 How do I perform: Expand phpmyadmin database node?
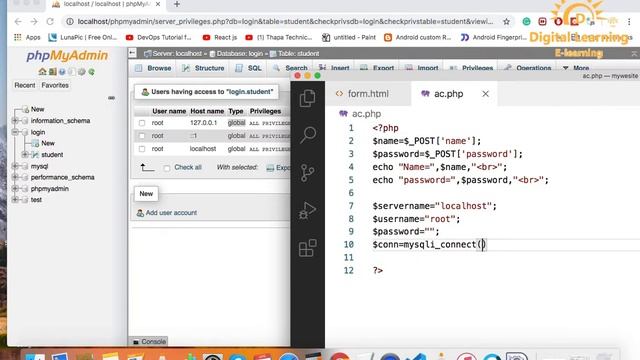click(x=15, y=189)
